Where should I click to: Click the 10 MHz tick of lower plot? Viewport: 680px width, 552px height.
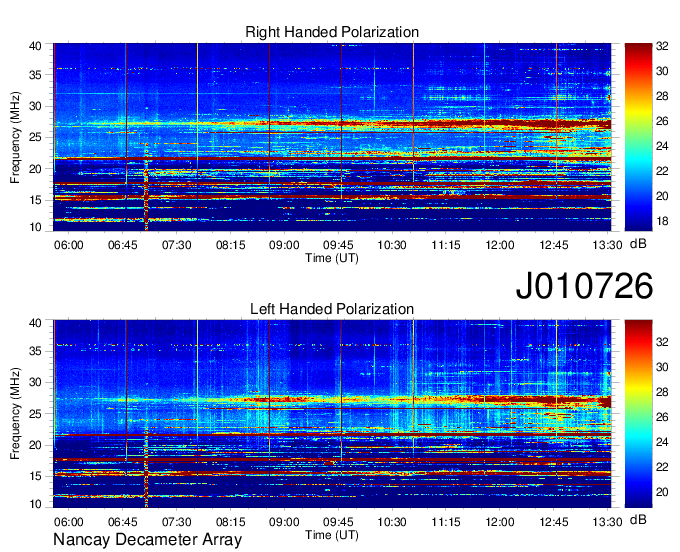pos(35,504)
